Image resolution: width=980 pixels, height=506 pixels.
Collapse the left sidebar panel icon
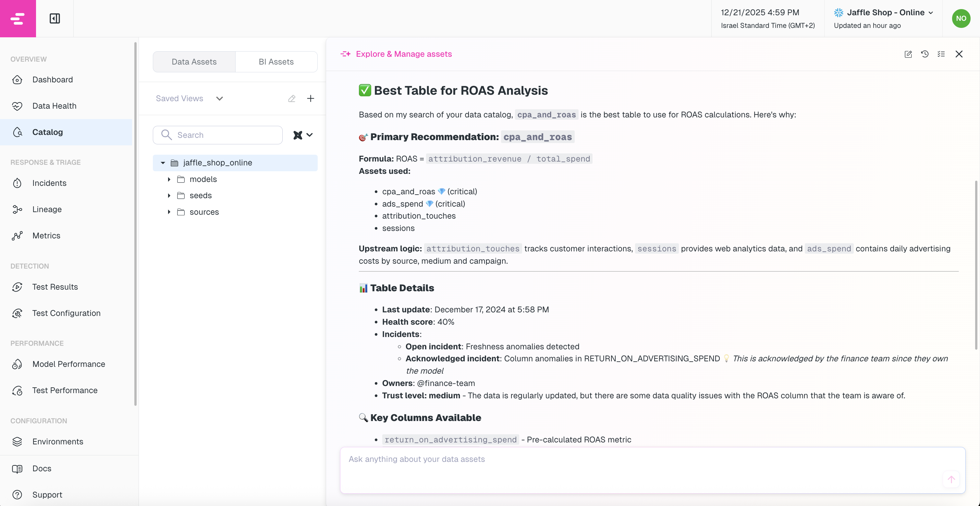(x=55, y=18)
